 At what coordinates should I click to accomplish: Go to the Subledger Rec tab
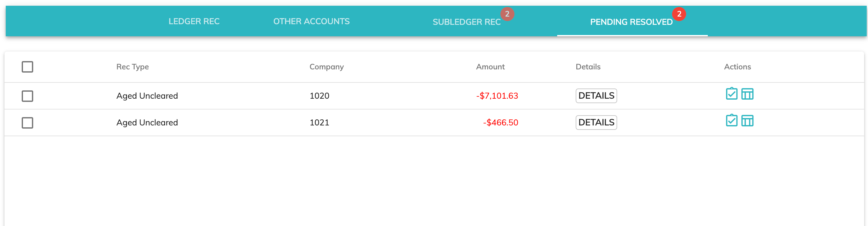(x=466, y=22)
